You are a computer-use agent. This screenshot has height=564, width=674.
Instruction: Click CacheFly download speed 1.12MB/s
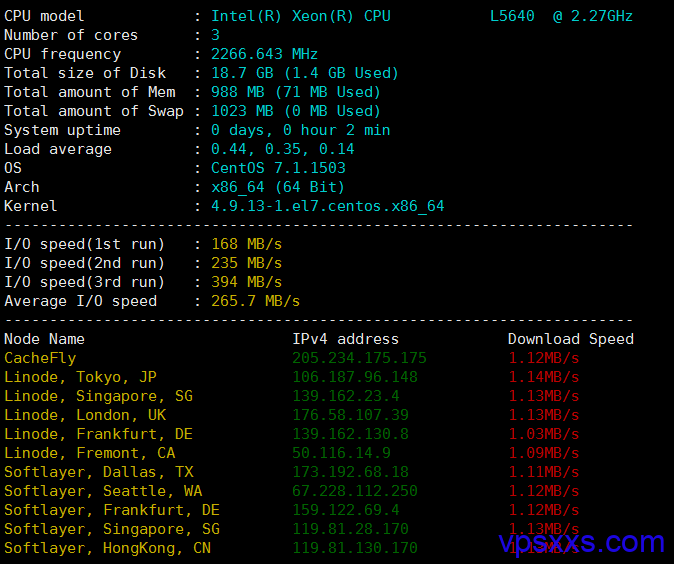[x=544, y=358]
